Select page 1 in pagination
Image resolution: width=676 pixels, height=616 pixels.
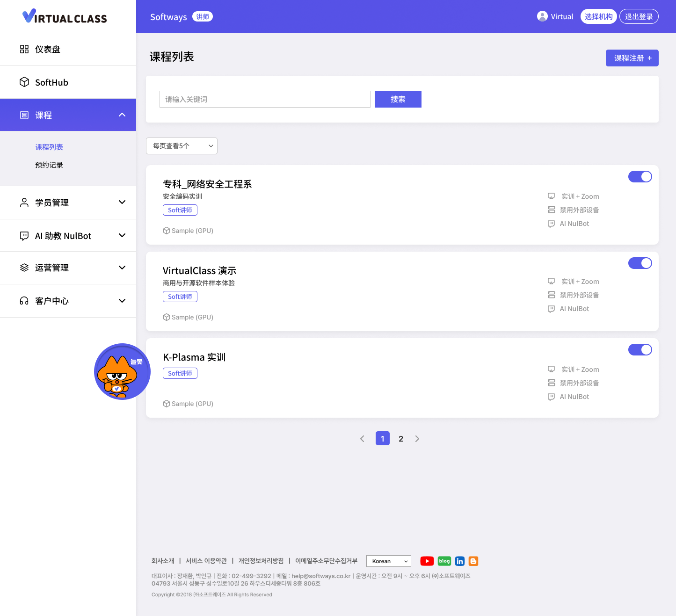tap(383, 439)
